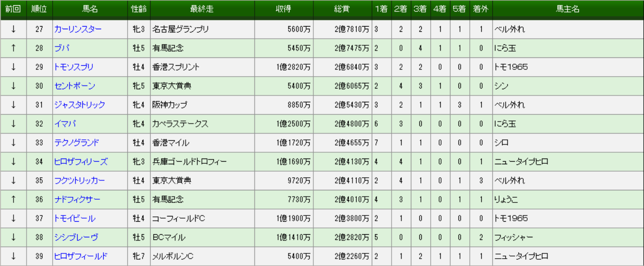The height and width of the screenshot is (266, 644).
Task: Click the up arrow in rank 36 row
Action: click(x=13, y=200)
